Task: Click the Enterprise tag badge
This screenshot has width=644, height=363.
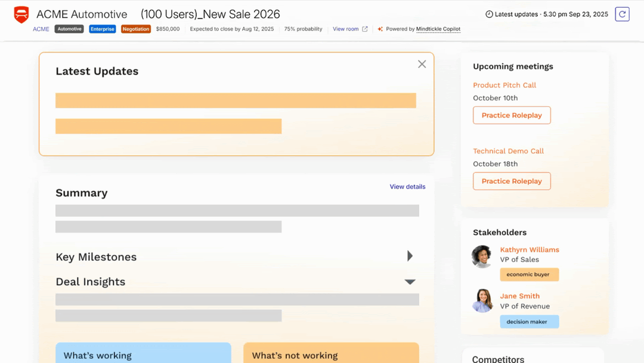Action: (x=103, y=29)
